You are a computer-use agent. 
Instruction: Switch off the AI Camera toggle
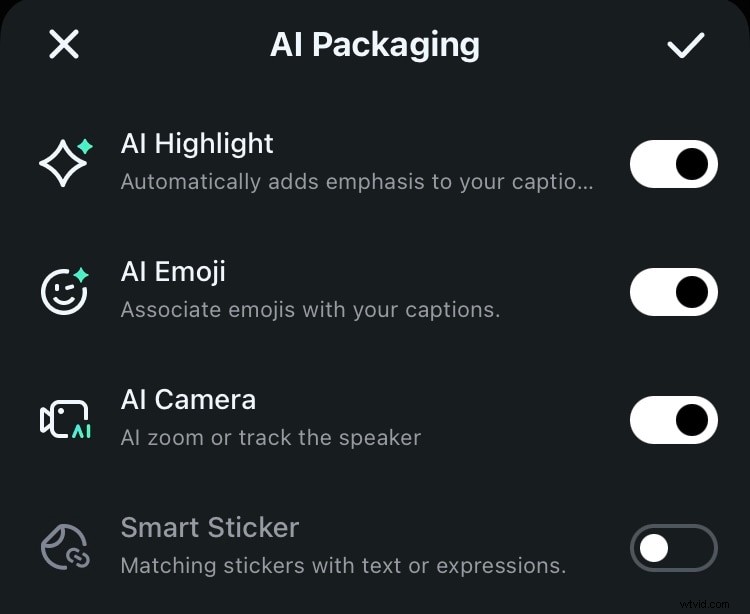673,420
